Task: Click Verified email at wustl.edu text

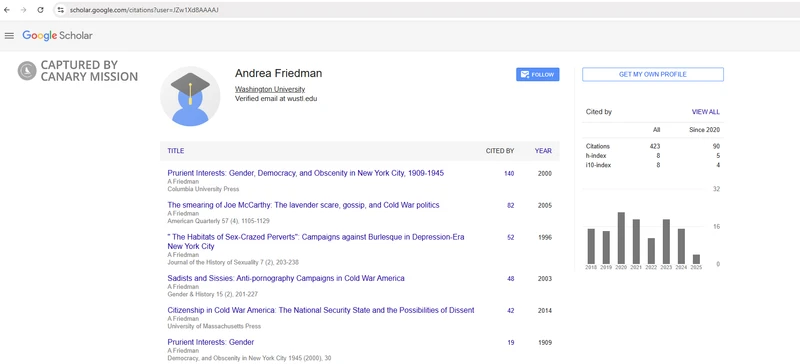Action: [276, 99]
